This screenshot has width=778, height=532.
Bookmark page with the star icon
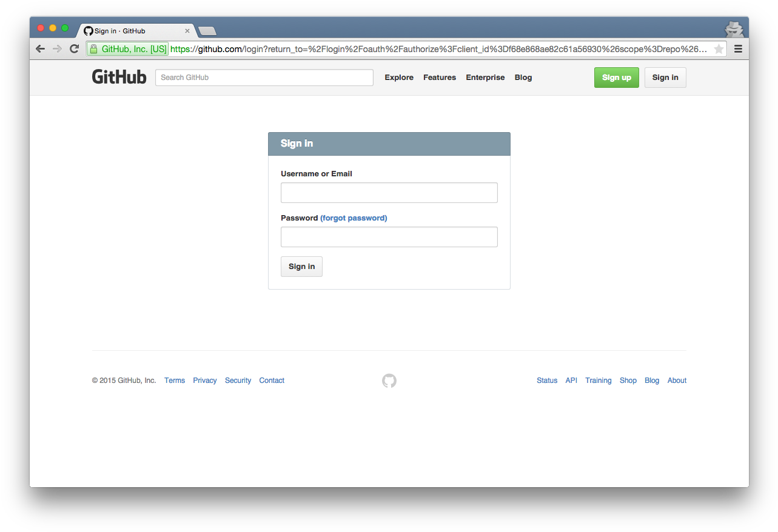click(719, 49)
